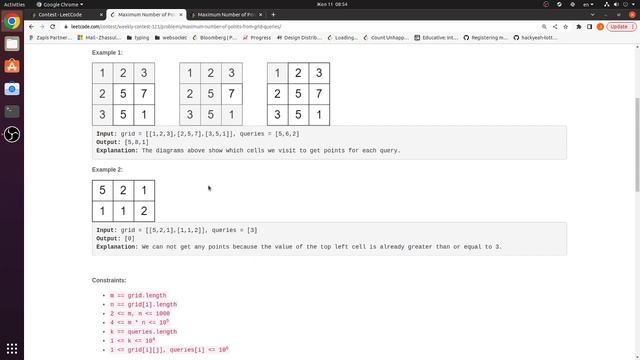640x360 pixels.
Task: Click the share page icon
Action: (x=555, y=27)
